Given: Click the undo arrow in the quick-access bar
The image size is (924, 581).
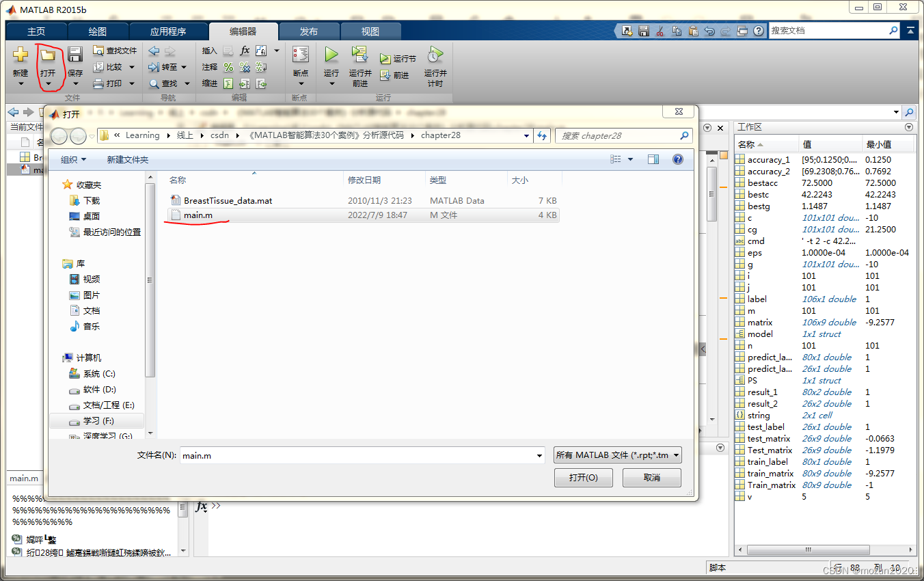Looking at the screenshot, I should pyautogui.click(x=709, y=31).
